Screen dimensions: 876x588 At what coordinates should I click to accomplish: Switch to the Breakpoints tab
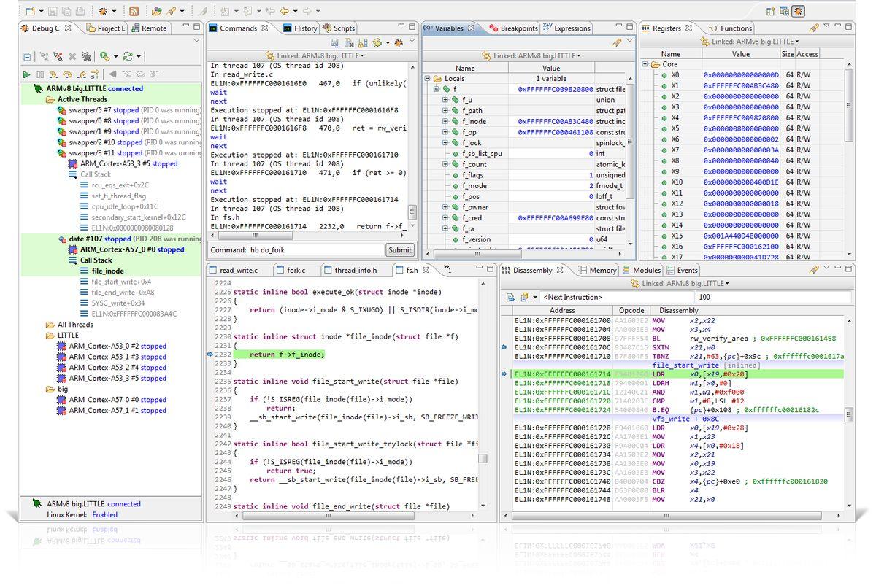514,28
